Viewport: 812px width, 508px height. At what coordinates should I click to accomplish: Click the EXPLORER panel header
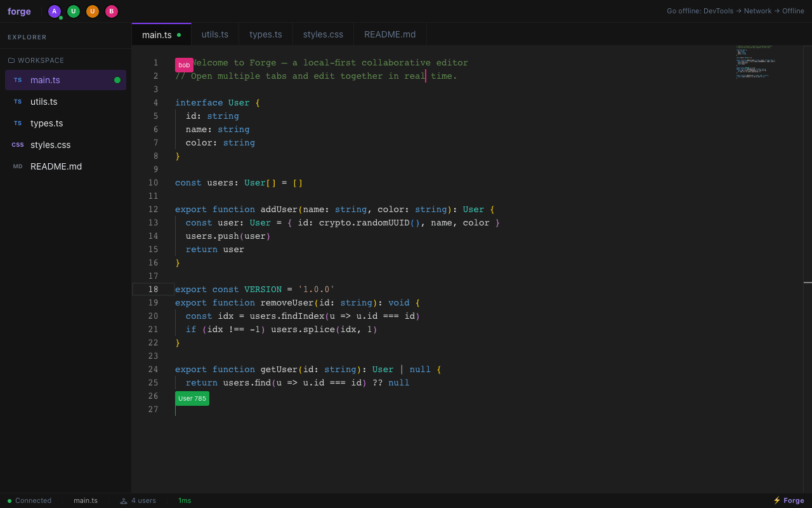27,37
